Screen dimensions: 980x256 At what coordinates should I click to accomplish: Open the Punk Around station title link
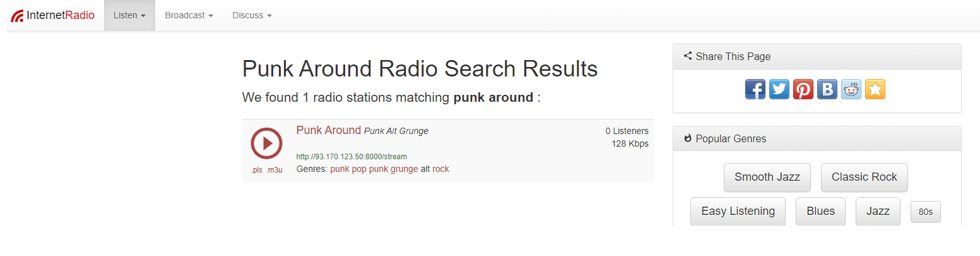point(328,130)
